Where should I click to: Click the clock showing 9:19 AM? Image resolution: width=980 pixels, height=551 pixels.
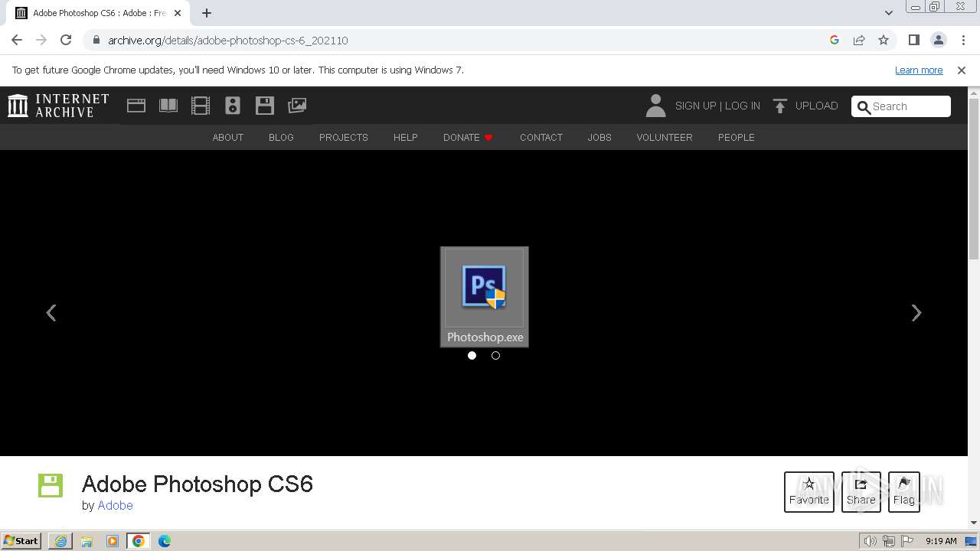point(941,541)
